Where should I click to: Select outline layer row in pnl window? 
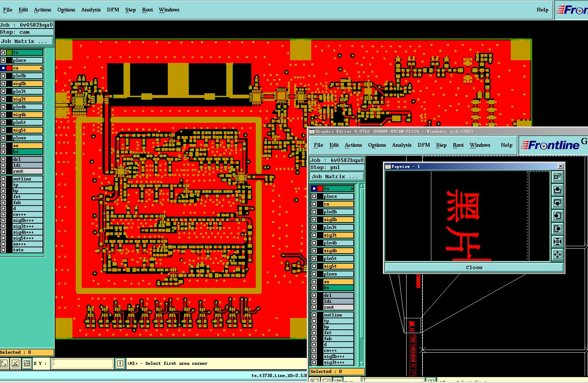click(x=338, y=315)
